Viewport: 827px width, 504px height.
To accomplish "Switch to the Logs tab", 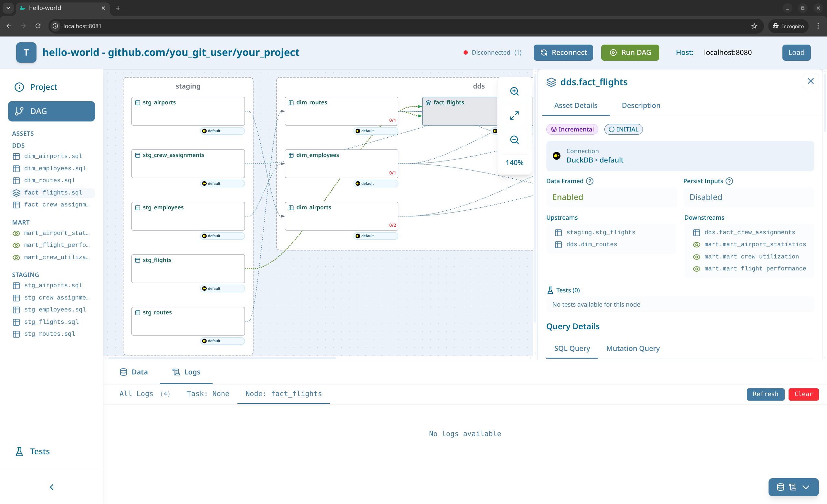I will point(186,372).
